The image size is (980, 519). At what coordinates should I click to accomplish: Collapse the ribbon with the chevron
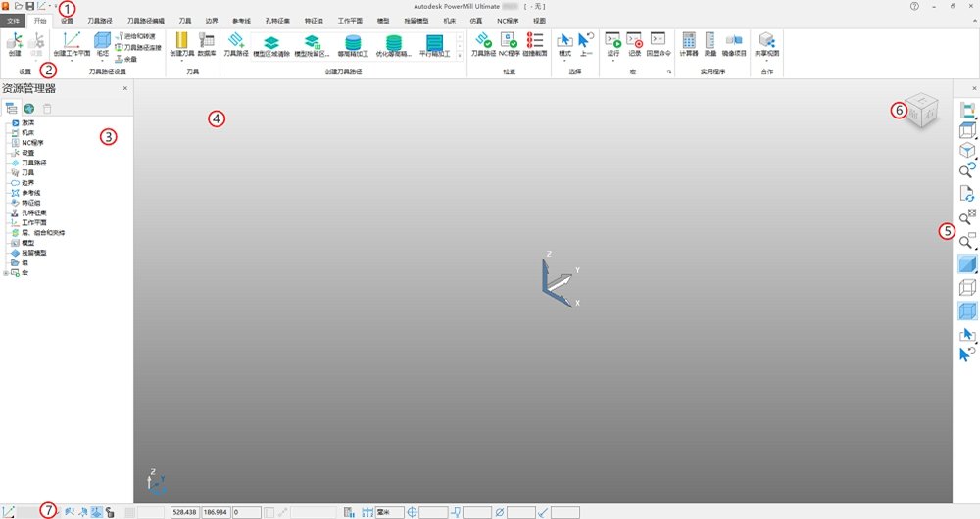point(974,21)
